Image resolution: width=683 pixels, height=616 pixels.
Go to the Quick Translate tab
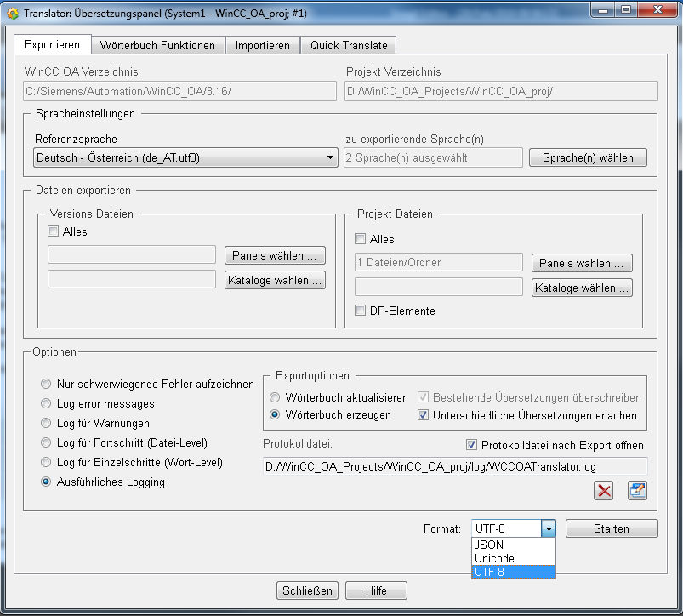pos(349,45)
